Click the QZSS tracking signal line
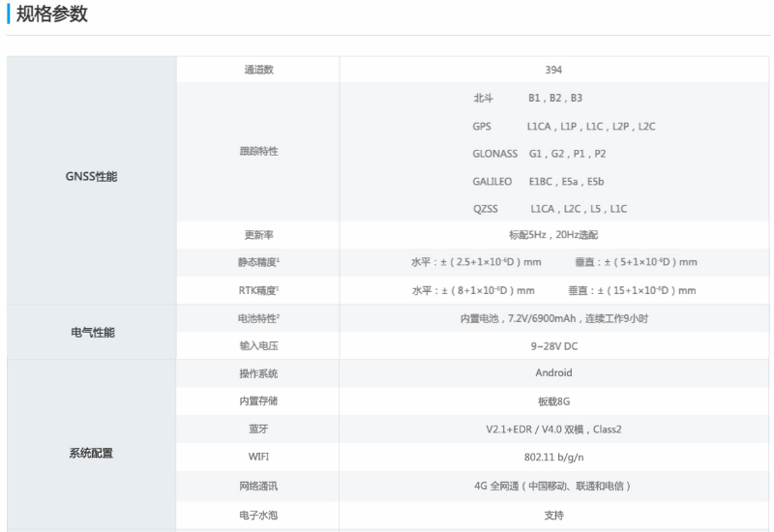Viewport: 774px width, 532px height. click(550, 208)
